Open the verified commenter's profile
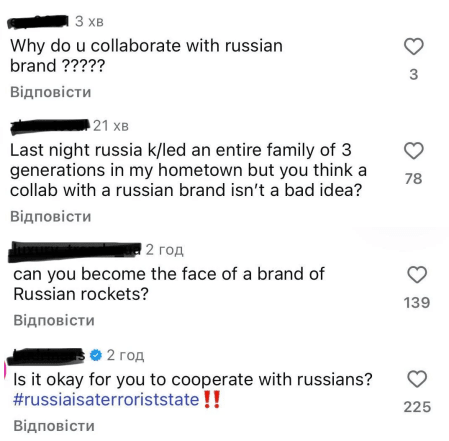This screenshot has height=441, width=449. 46,355
